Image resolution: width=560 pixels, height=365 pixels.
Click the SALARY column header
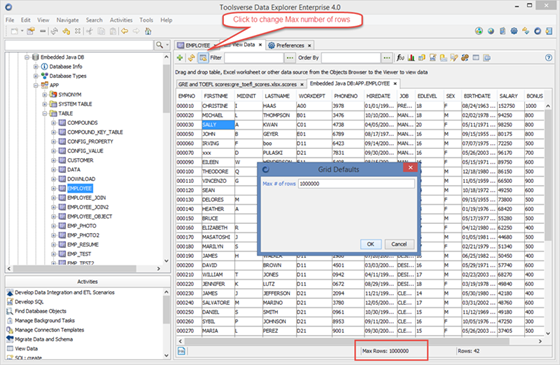509,96
